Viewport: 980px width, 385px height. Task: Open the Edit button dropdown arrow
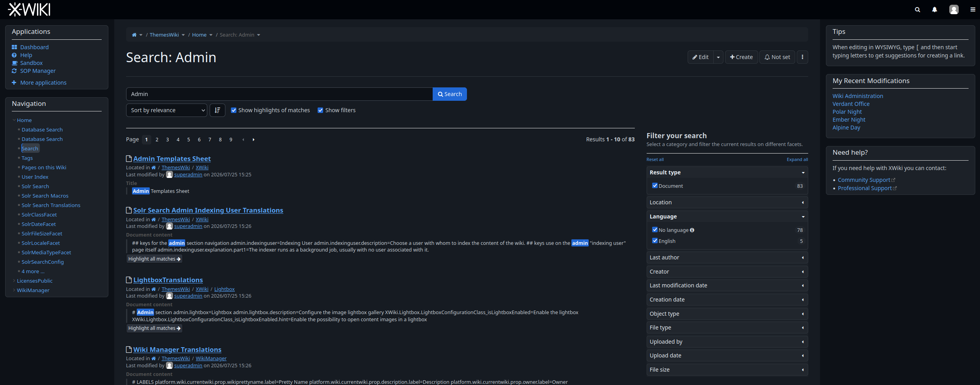tap(718, 57)
